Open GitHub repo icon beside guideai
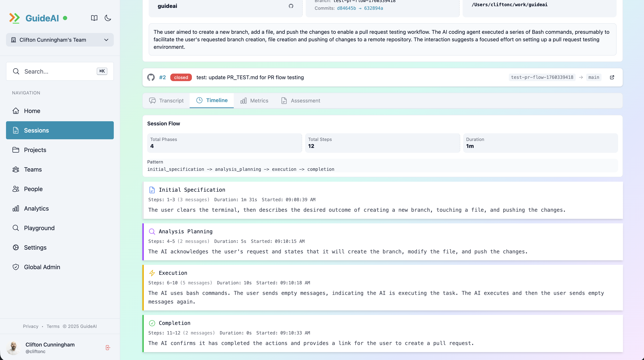The image size is (644, 360). click(291, 6)
